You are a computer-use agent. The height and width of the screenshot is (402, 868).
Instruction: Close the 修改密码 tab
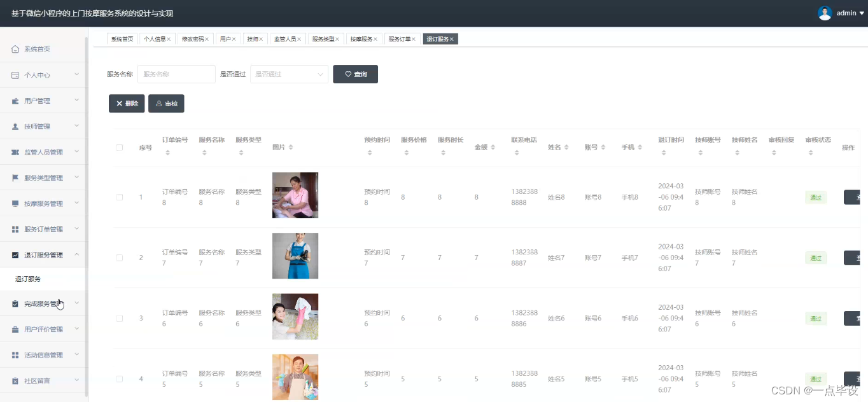click(x=208, y=39)
